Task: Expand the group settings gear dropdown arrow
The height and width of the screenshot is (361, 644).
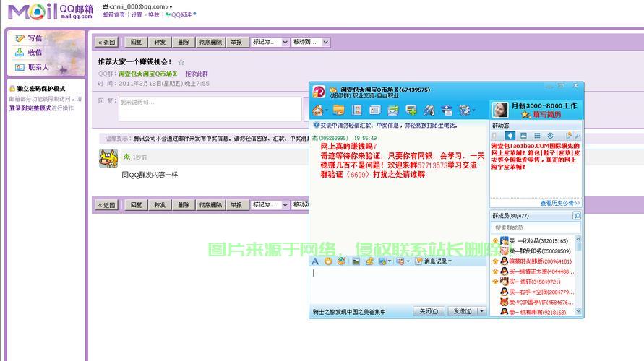Action: (x=473, y=110)
